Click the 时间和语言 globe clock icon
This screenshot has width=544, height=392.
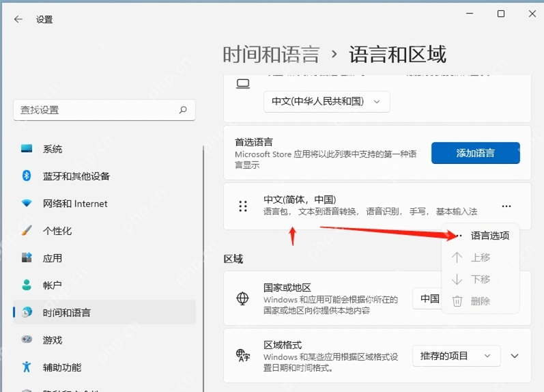click(27, 312)
